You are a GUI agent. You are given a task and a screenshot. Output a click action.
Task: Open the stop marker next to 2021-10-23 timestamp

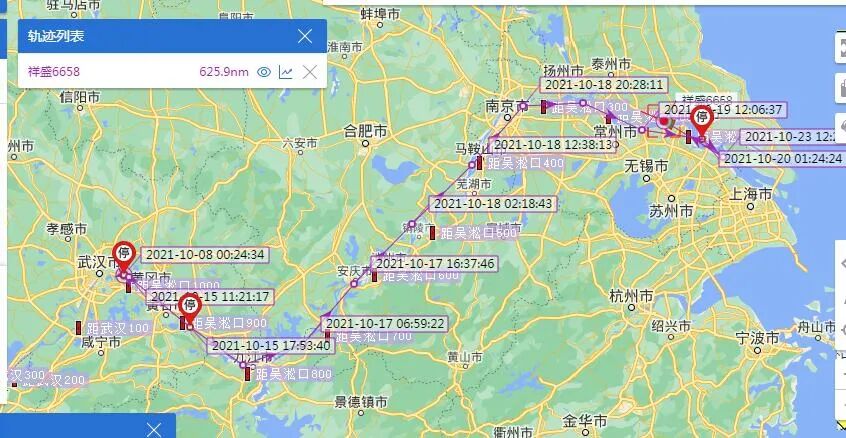702,121
